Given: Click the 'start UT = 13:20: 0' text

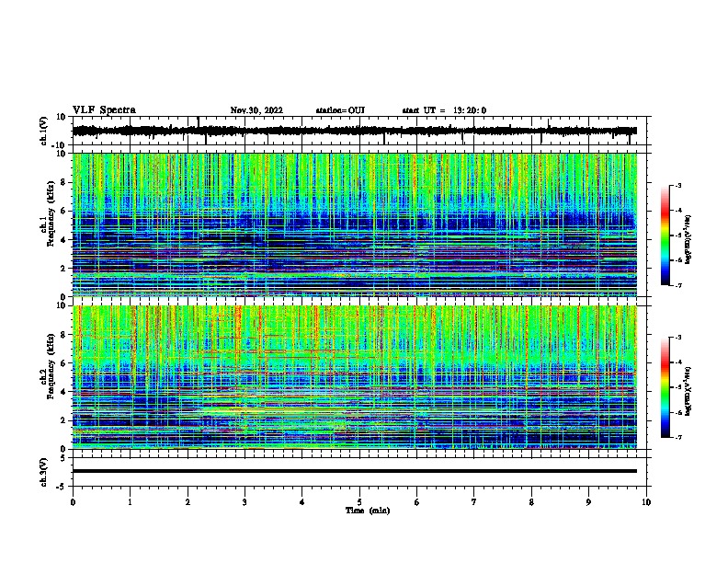Looking at the screenshot, I should click(x=444, y=110).
